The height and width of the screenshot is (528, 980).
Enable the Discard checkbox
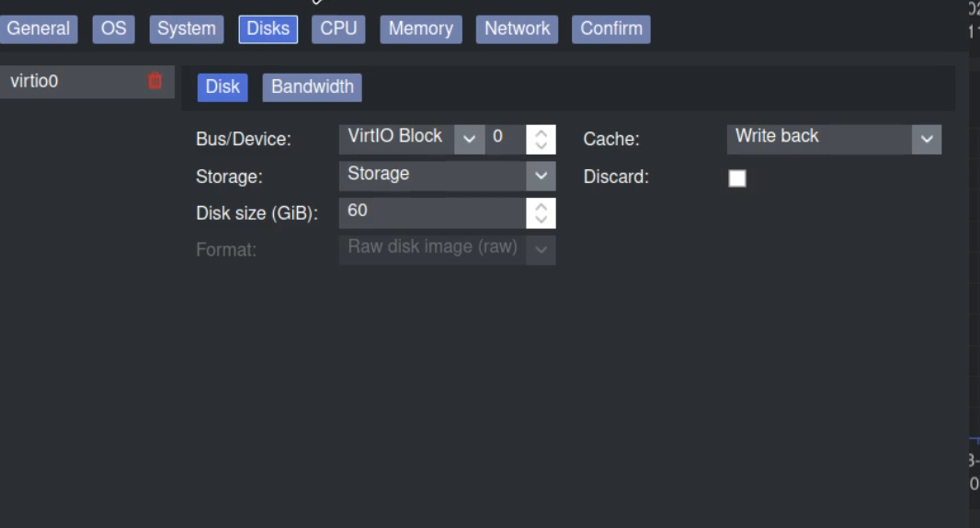pyautogui.click(x=737, y=178)
